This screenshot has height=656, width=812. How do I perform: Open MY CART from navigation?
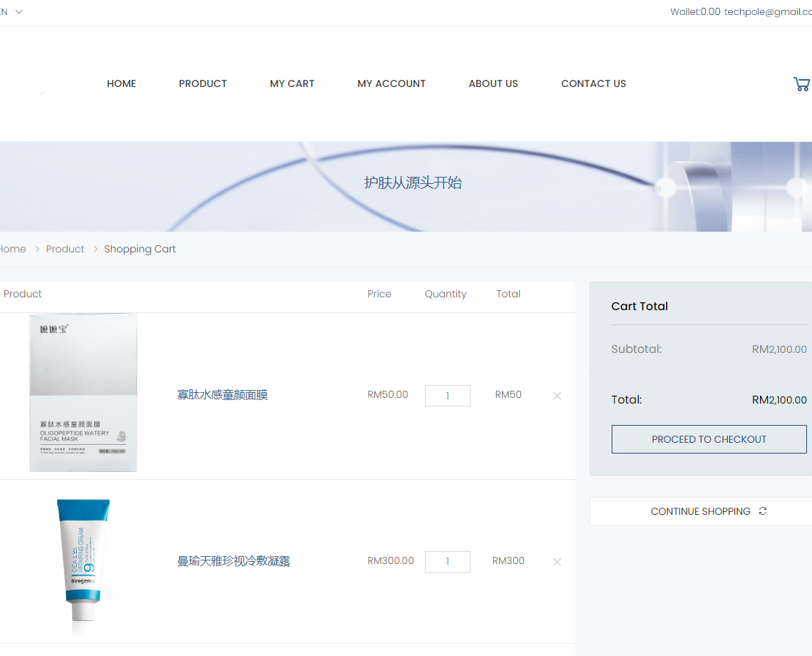click(x=292, y=83)
